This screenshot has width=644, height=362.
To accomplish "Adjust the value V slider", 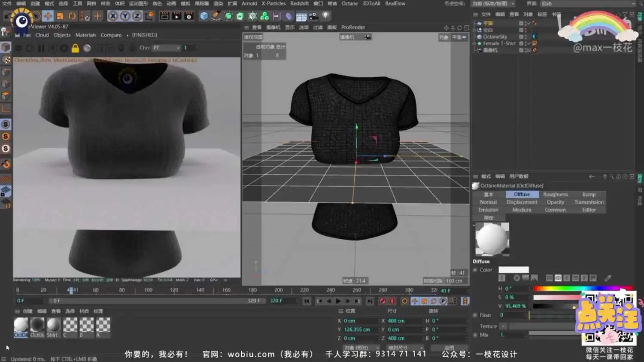I will click(555, 306).
